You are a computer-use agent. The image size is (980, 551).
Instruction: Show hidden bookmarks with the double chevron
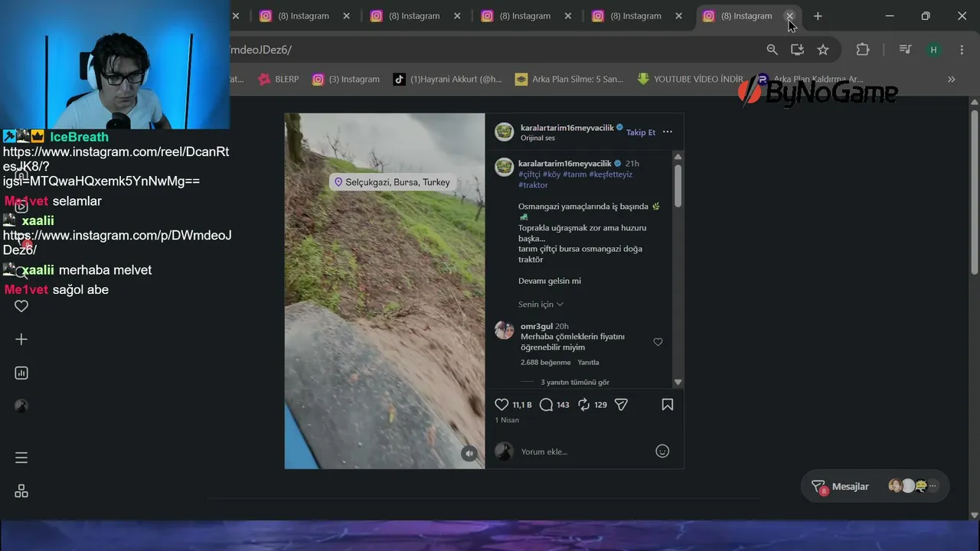click(952, 79)
